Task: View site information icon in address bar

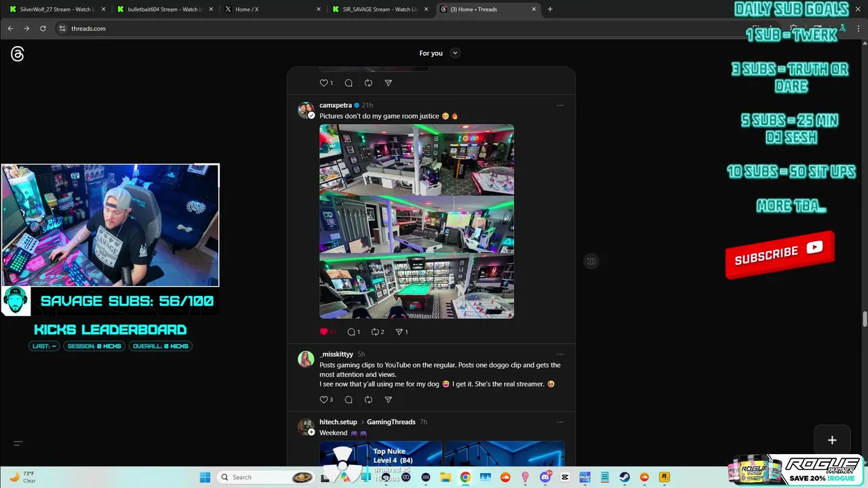Action: [x=62, y=28]
